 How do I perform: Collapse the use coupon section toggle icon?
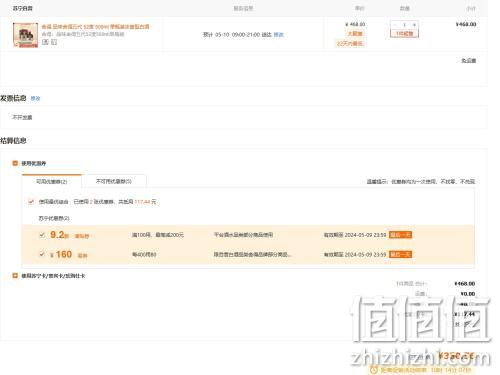[15, 163]
